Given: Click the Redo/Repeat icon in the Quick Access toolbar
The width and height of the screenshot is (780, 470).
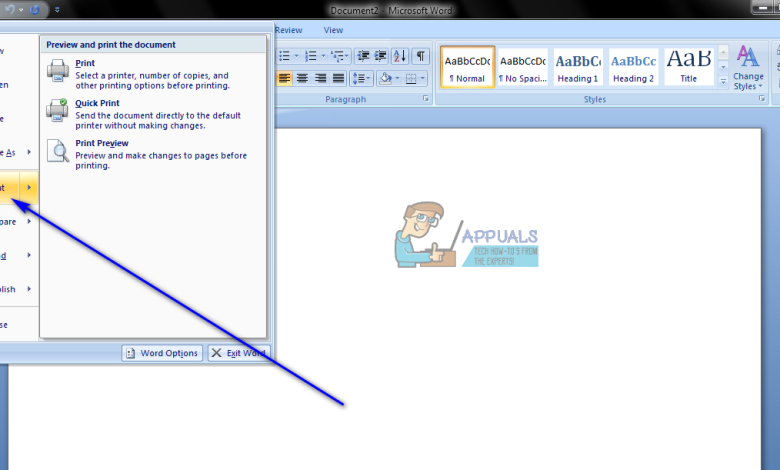Looking at the screenshot, I should pyautogui.click(x=35, y=9).
